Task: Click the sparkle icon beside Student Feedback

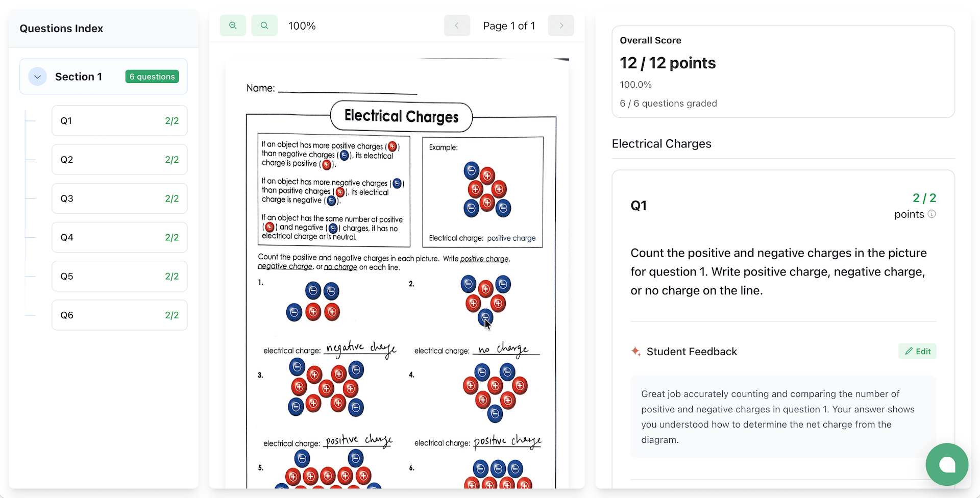Action: [x=635, y=351]
